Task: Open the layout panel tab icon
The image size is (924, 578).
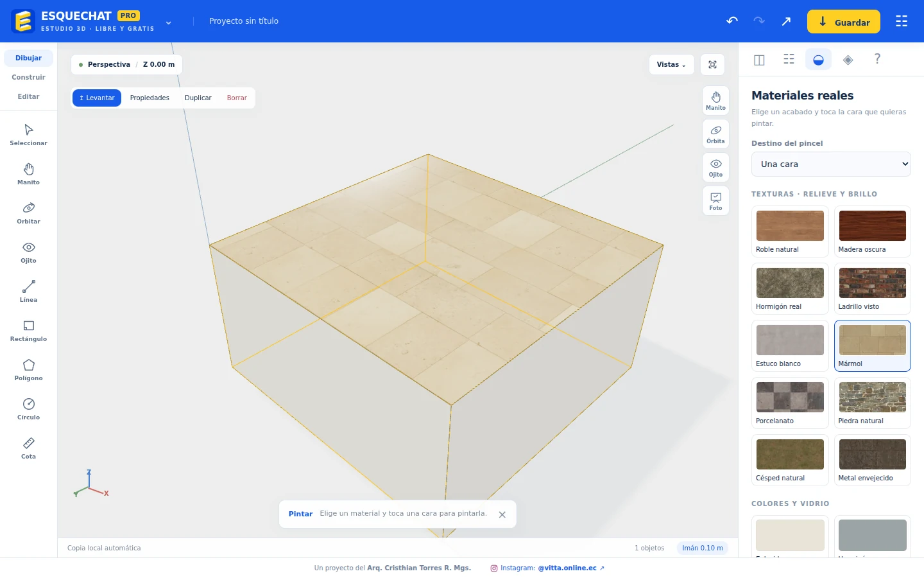Action: tap(759, 59)
